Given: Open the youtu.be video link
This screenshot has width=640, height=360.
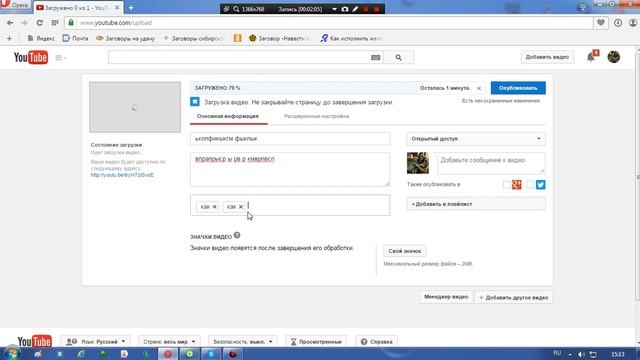Looking at the screenshot, I should point(122,175).
